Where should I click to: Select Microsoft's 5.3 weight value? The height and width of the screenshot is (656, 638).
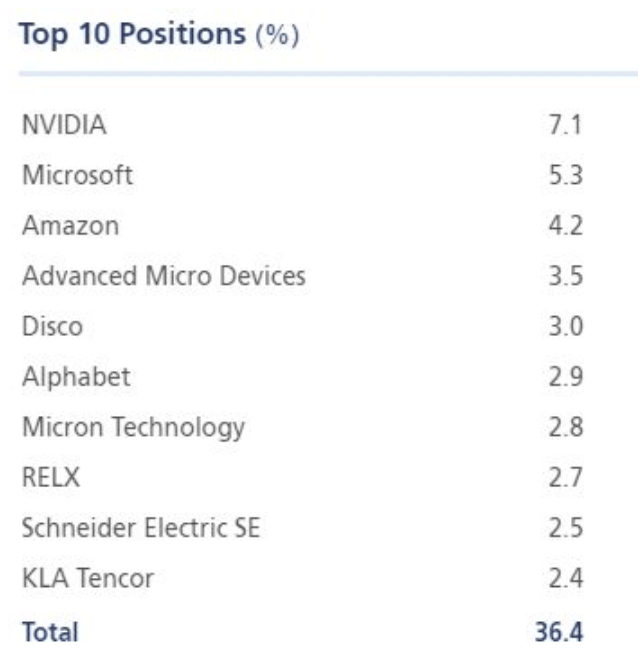click(x=568, y=176)
